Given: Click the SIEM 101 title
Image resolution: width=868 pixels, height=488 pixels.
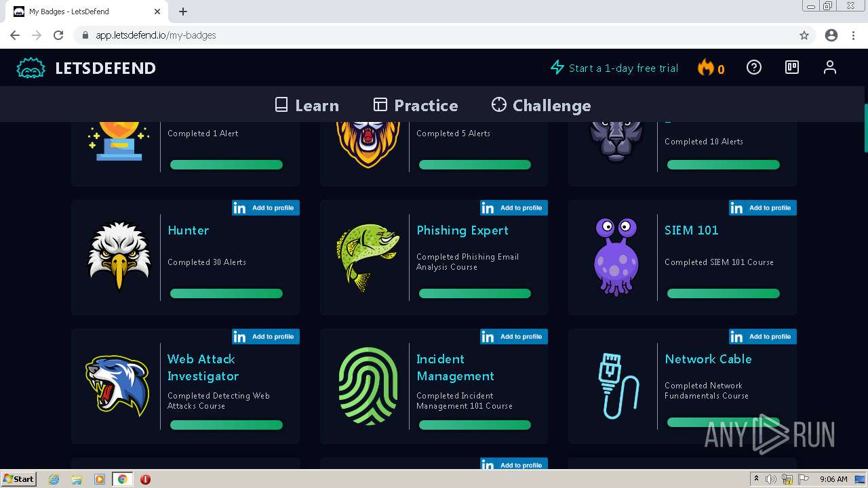Looking at the screenshot, I should [x=692, y=230].
